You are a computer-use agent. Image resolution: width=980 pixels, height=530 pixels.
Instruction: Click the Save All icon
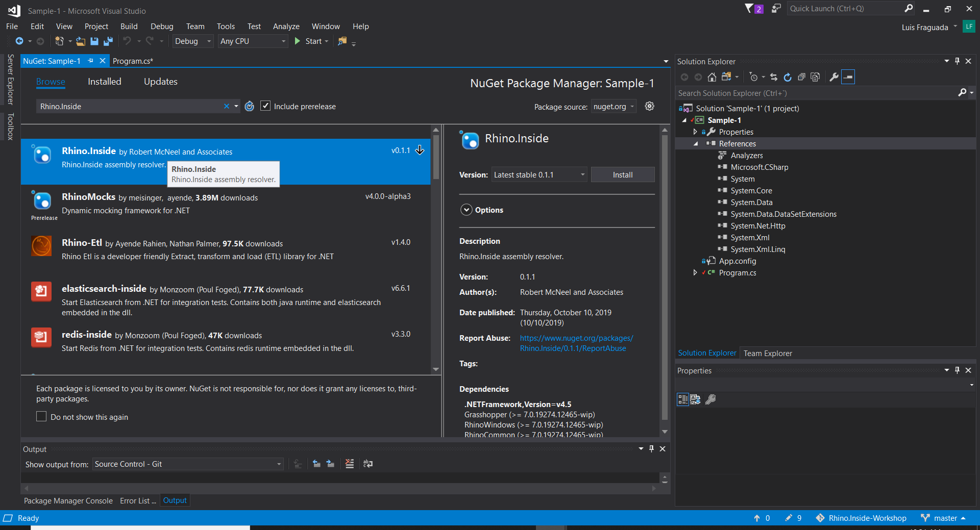tap(108, 41)
